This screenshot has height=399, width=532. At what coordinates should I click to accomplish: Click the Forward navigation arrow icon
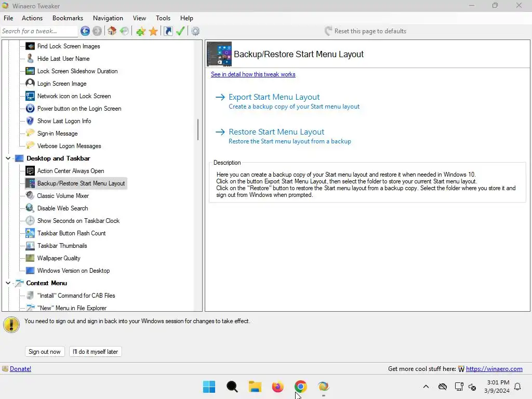pos(97,31)
